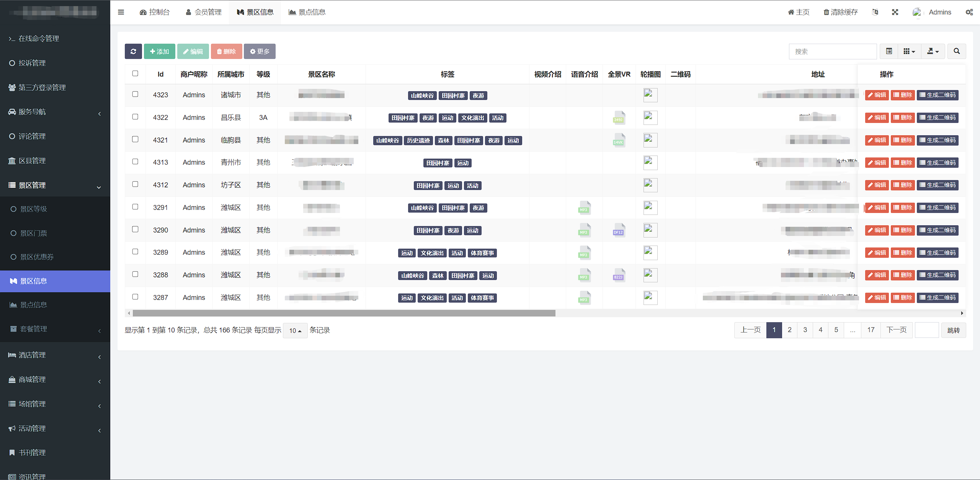
Task: Switch to the 景点信息 tab
Action: [307, 12]
